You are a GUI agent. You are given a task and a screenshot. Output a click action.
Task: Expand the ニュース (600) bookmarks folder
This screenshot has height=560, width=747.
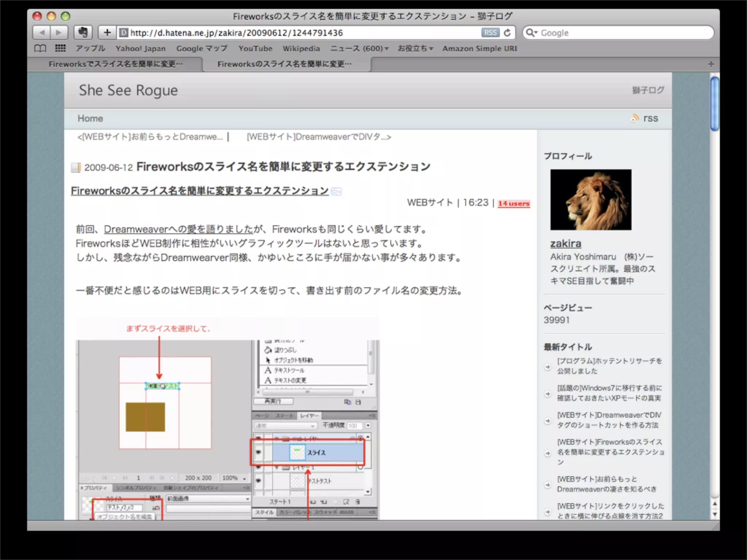[x=359, y=48]
